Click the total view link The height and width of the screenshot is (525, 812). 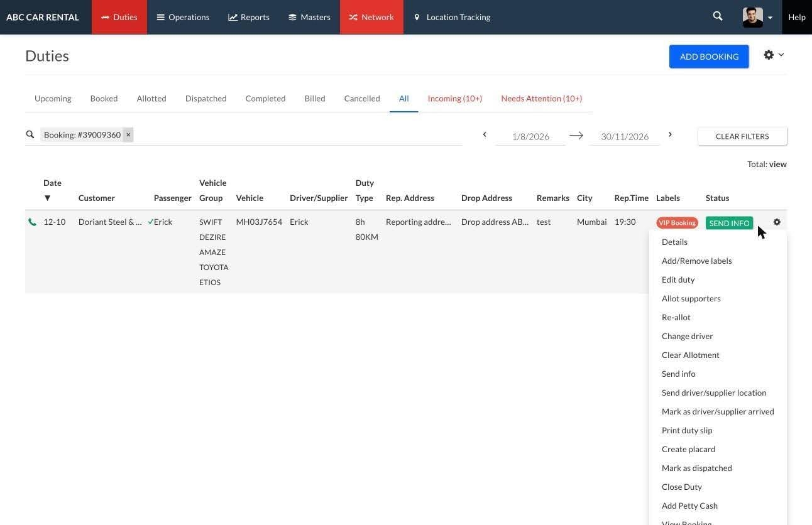[x=778, y=164]
